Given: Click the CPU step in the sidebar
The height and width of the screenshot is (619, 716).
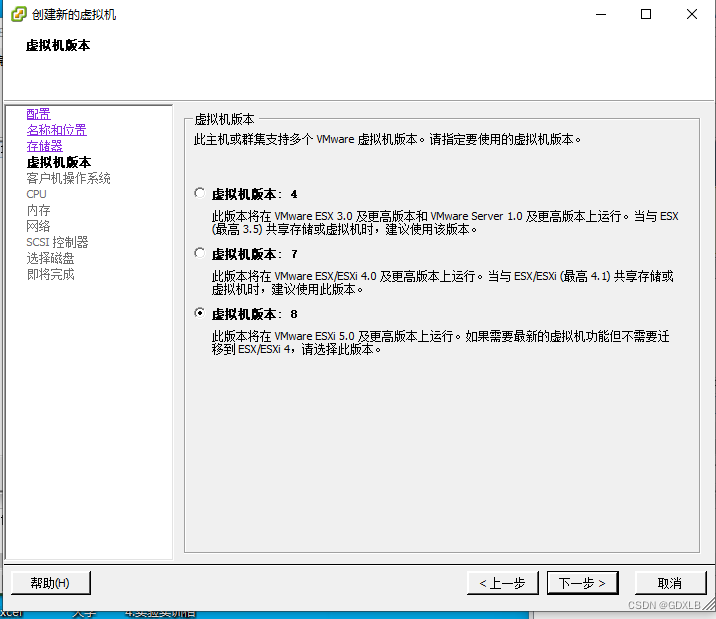Looking at the screenshot, I should 36,194.
